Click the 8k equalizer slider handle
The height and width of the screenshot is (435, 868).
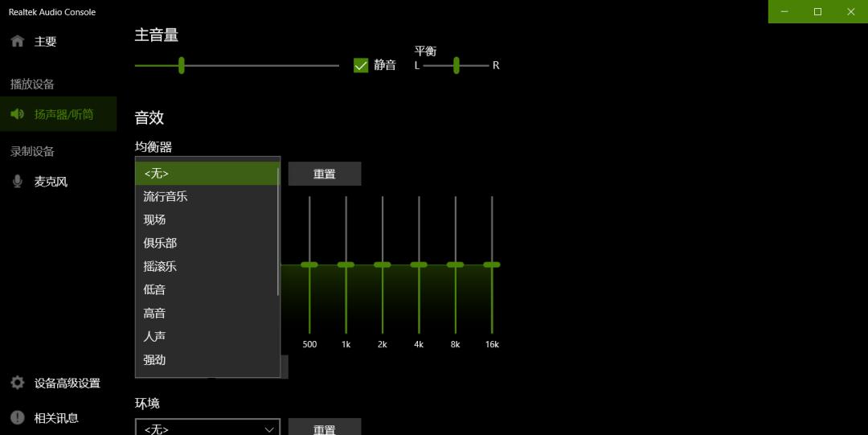point(456,265)
